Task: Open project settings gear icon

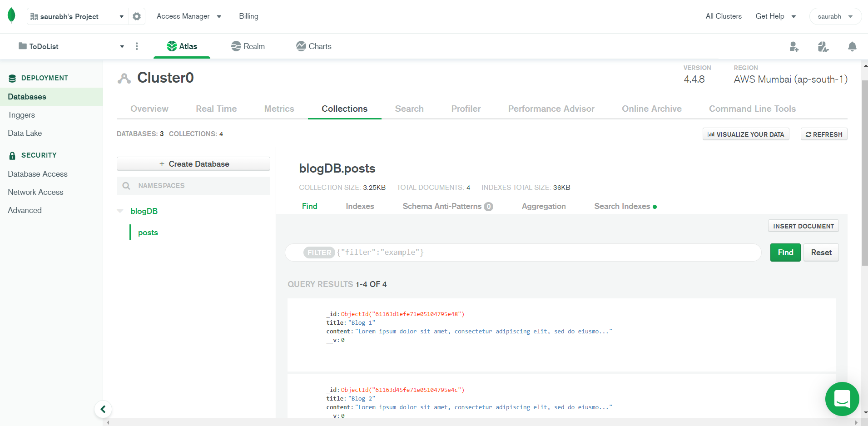Action: (x=137, y=16)
